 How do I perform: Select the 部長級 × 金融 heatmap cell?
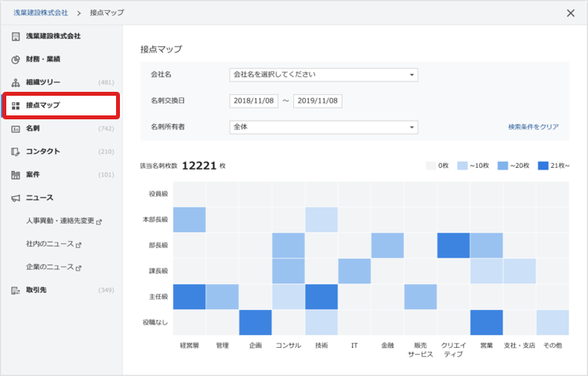coord(387,246)
